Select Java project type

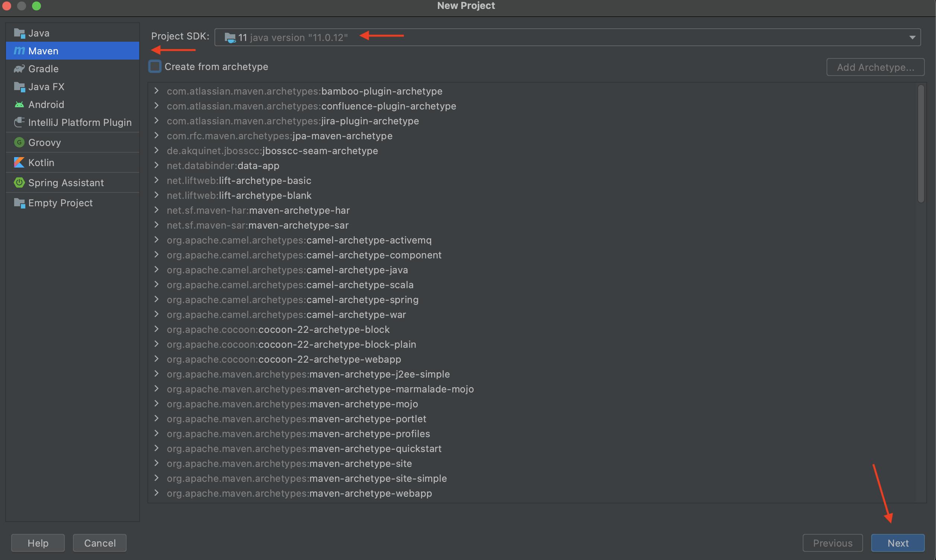pos(73,33)
